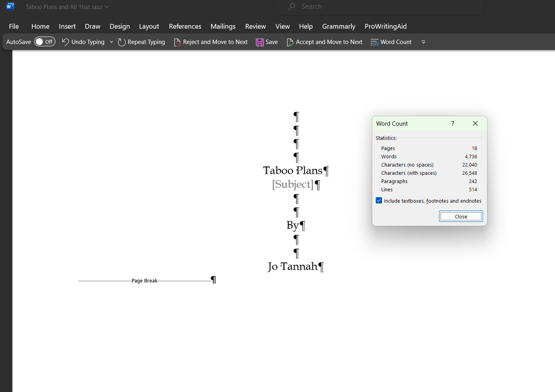This screenshot has height=392, width=555.
Task: Open the Help tab
Action: click(x=306, y=26)
